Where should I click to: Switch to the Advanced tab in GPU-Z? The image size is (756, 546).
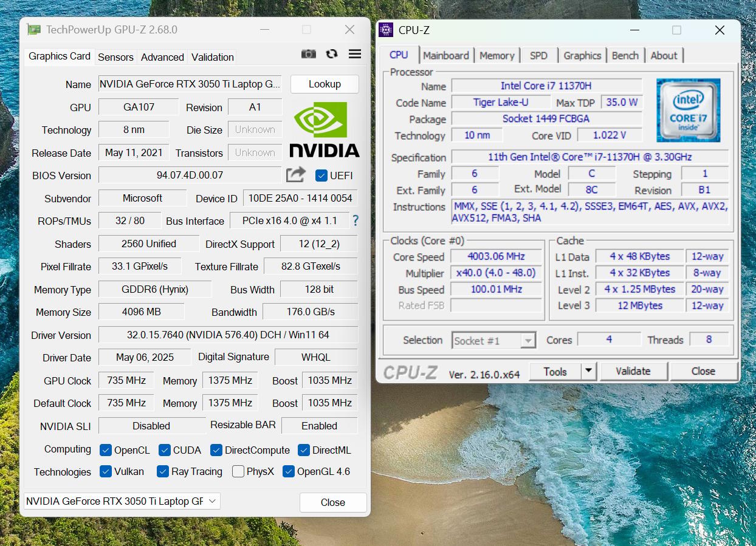pyautogui.click(x=162, y=57)
